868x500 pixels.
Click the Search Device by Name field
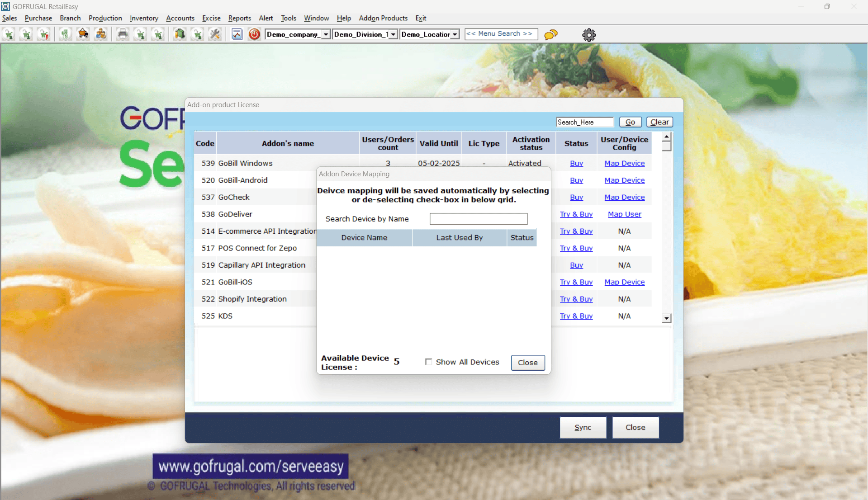tap(479, 219)
